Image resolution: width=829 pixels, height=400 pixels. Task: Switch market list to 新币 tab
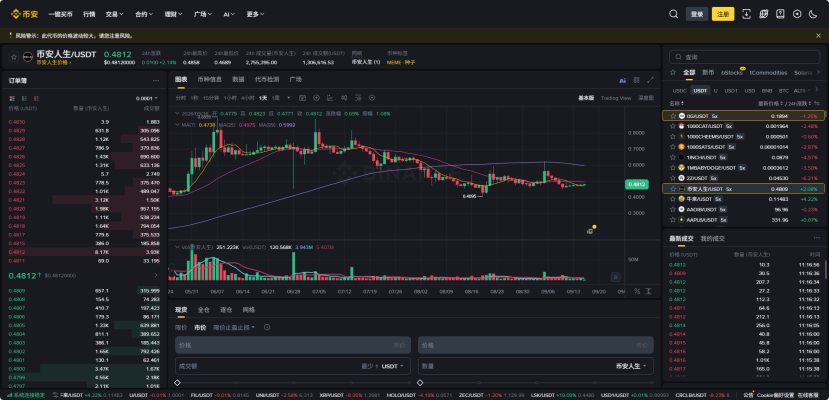tap(708, 73)
